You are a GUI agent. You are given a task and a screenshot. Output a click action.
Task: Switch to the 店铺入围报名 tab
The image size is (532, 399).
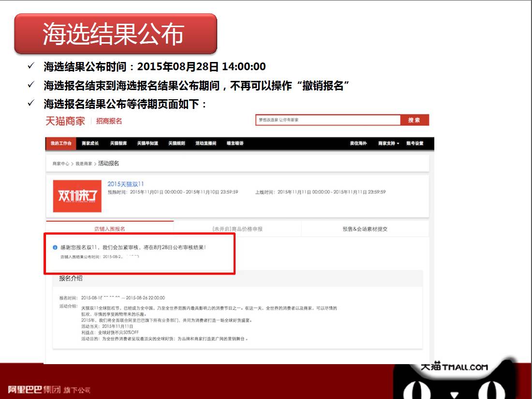tap(110, 229)
